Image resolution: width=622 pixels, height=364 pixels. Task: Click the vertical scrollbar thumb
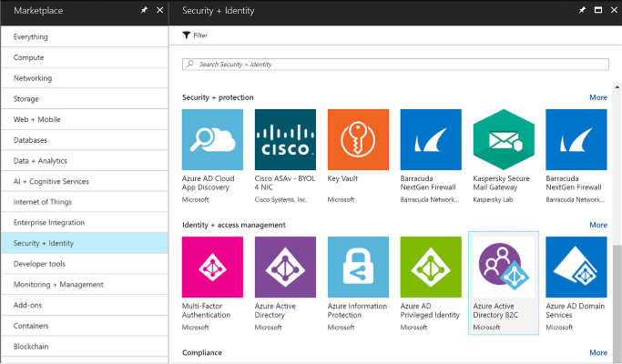click(x=617, y=303)
